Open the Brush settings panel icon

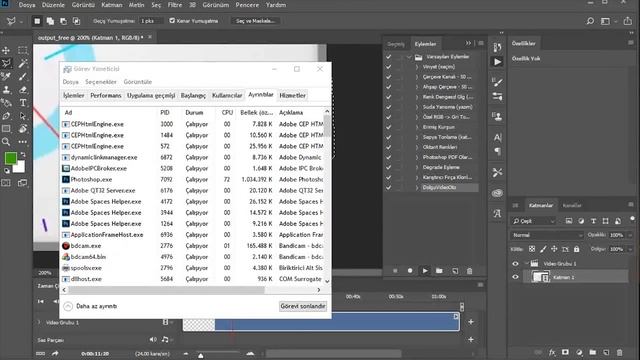[497, 82]
